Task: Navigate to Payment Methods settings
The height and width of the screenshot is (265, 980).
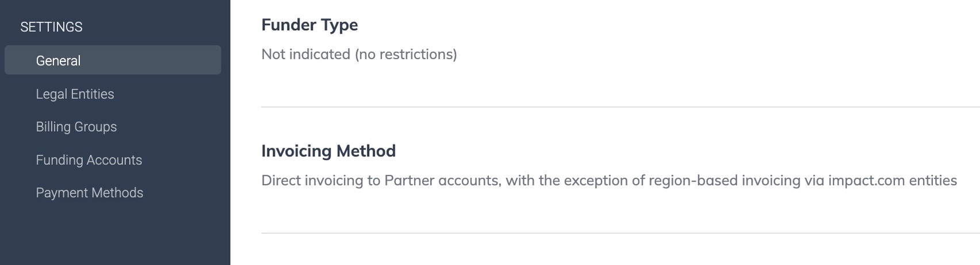Action: [89, 193]
